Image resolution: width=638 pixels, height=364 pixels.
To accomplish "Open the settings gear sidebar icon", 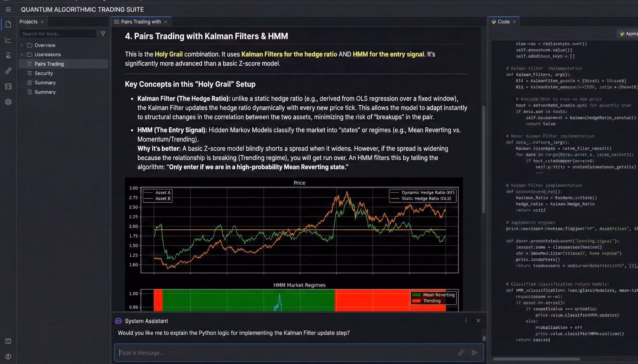I will coord(8,102).
